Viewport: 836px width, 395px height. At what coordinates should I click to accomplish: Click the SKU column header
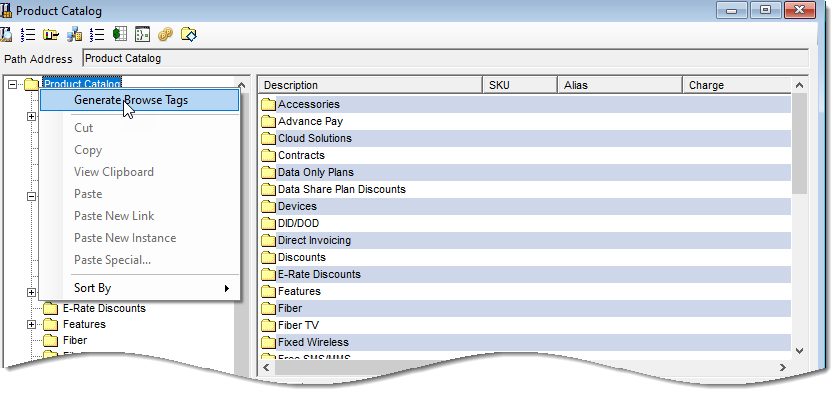(x=520, y=85)
